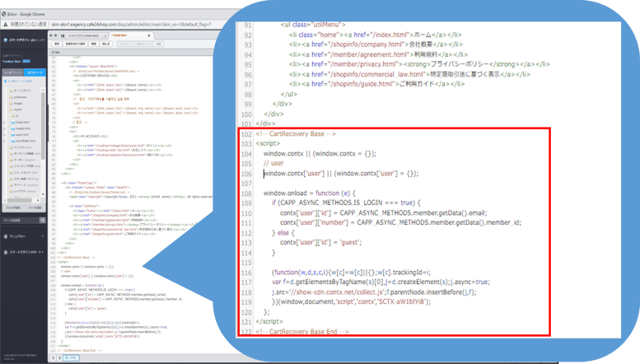Click line 63 CUSTOMER SERVICE heading code
640x364 pixels.
[96, 76]
